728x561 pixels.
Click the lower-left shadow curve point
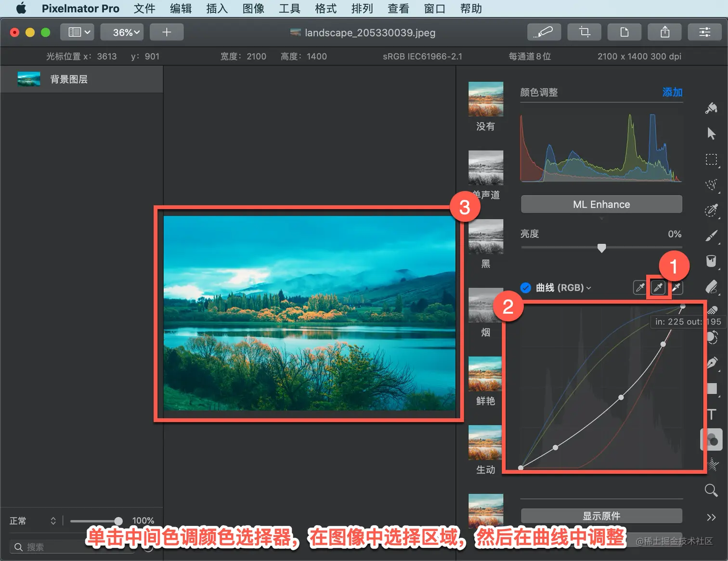click(555, 447)
